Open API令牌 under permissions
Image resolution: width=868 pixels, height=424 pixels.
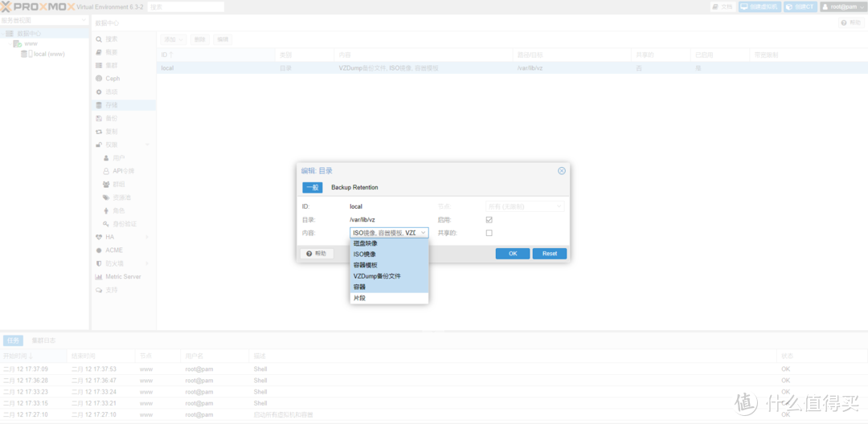pos(123,171)
